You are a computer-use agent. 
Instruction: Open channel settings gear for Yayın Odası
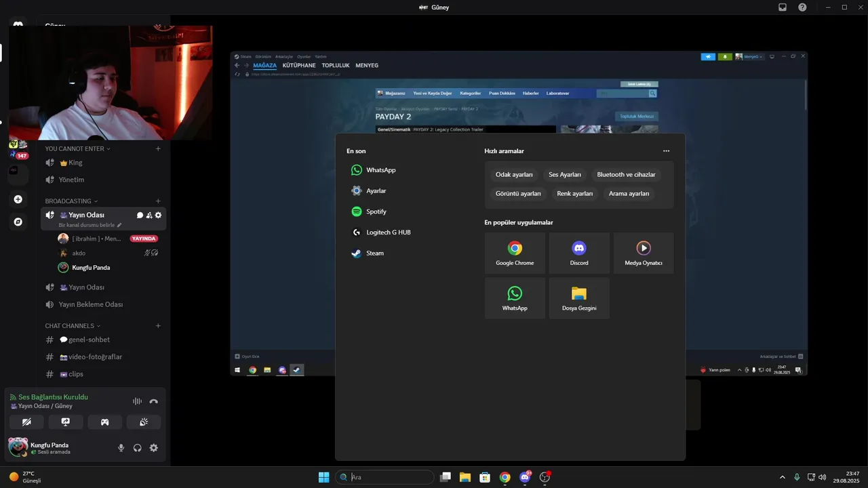click(158, 215)
